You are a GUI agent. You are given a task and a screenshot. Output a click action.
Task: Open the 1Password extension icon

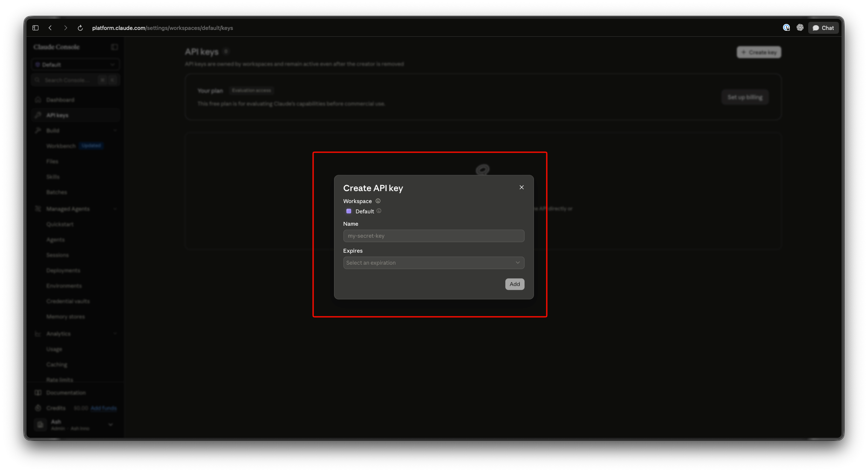[x=786, y=28]
